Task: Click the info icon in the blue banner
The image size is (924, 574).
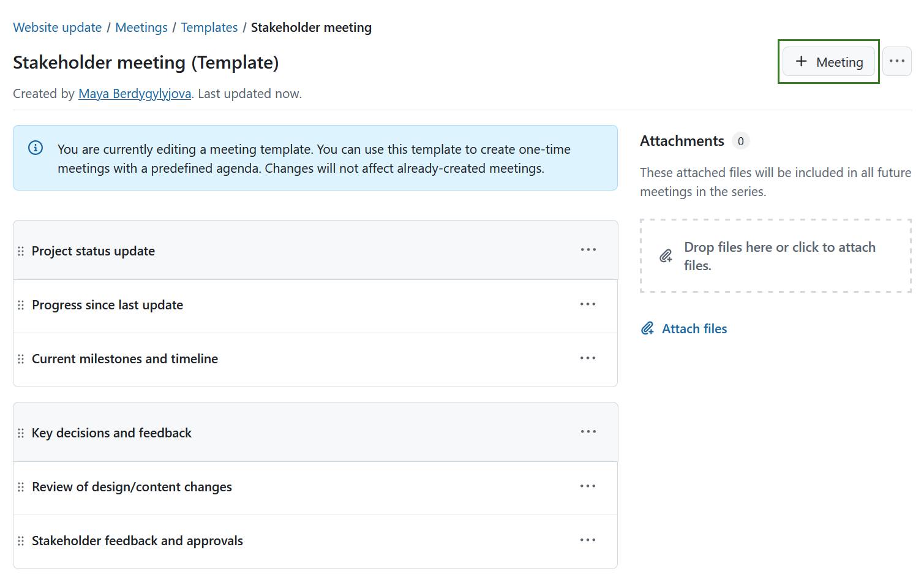Action: [35, 148]
